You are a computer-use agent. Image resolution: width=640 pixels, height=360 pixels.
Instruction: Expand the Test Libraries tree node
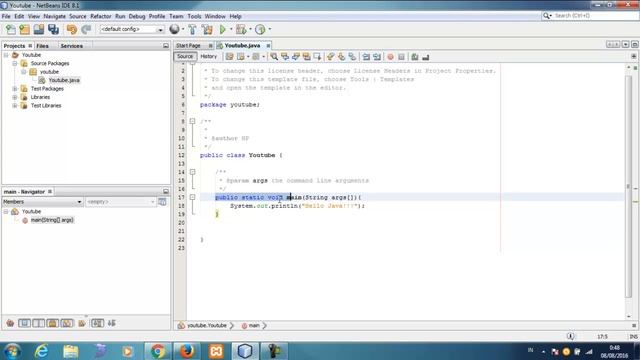pos(15,105)
